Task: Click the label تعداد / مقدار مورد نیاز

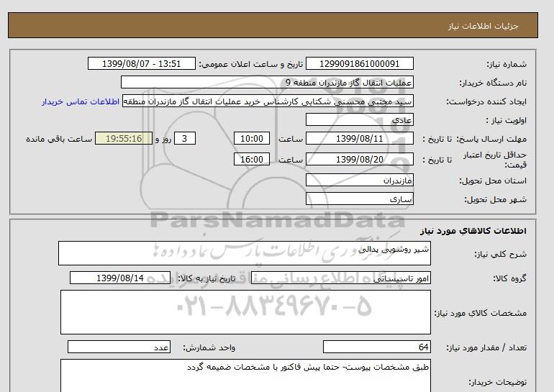Action: point(486,348)
